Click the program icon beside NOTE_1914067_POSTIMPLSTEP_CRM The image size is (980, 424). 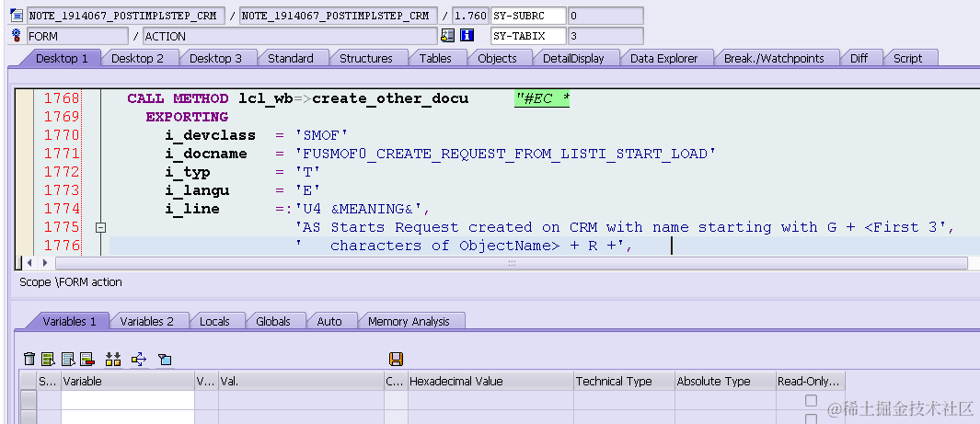pos(17,16)
